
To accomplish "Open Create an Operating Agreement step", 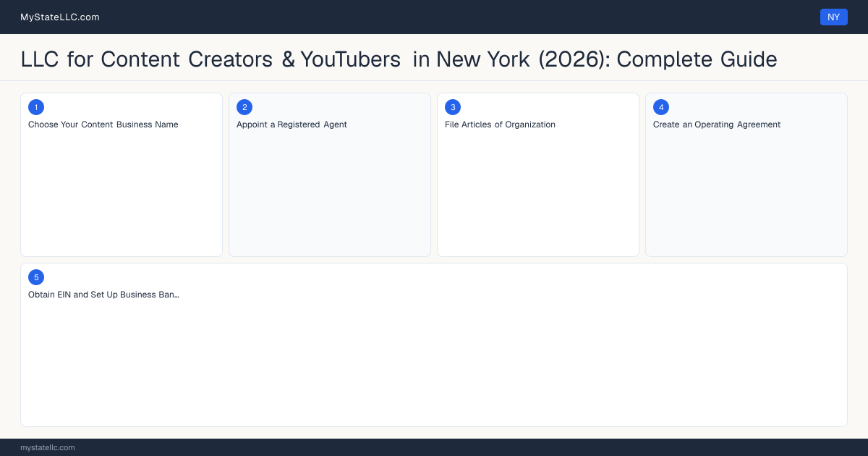I will pyautogui.click(x=717, y=124).
